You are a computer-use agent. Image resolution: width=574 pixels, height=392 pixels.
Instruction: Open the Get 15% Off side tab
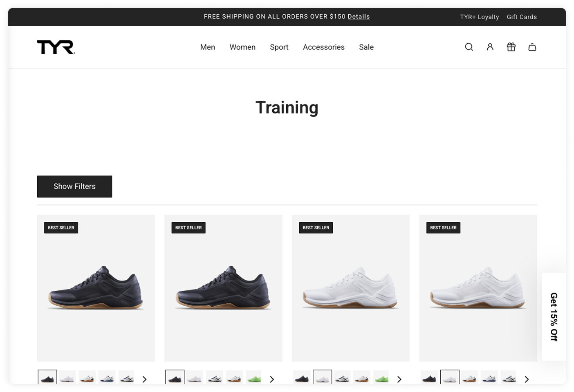[x=554, y=316]
